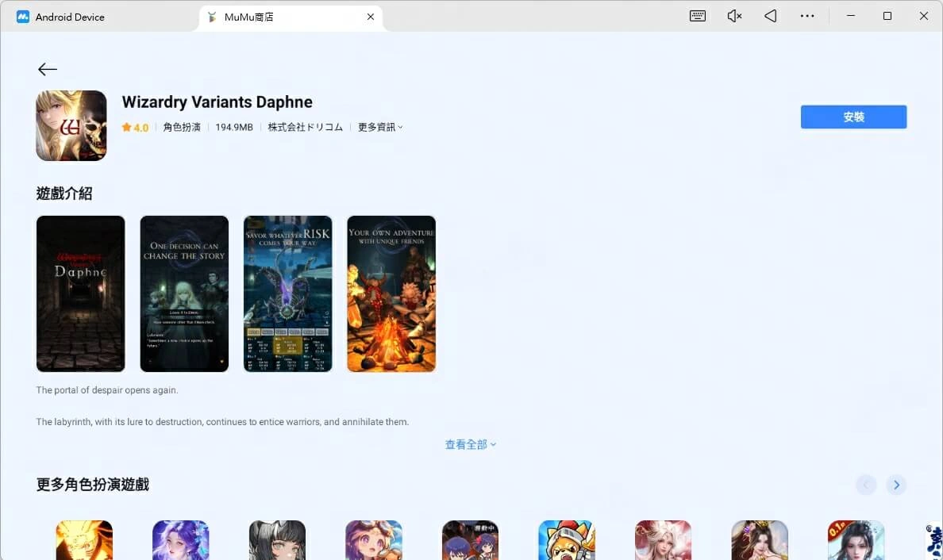Click the 株式会社ドリコム developer name

coord(305,127)
